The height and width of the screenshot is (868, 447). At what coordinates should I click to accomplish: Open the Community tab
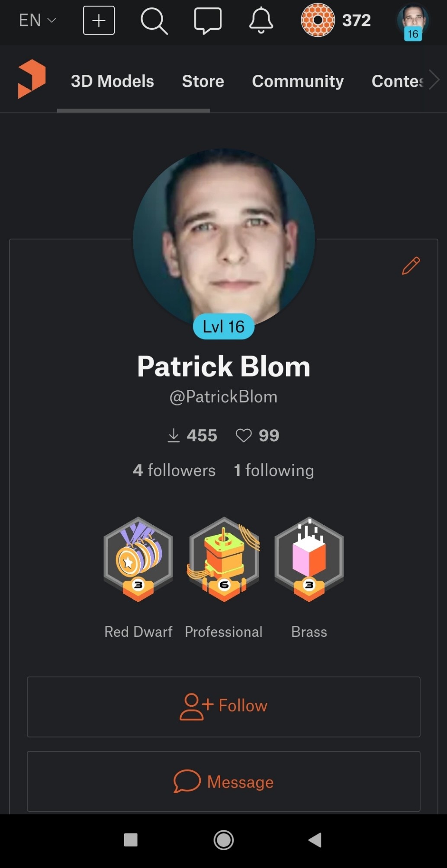(x=298, y=81)
